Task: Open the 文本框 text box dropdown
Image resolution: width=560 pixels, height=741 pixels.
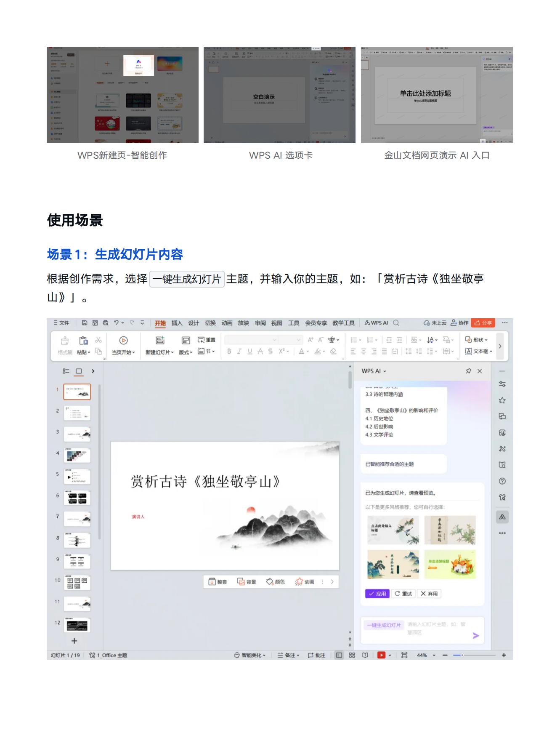Action: (478, 351)
